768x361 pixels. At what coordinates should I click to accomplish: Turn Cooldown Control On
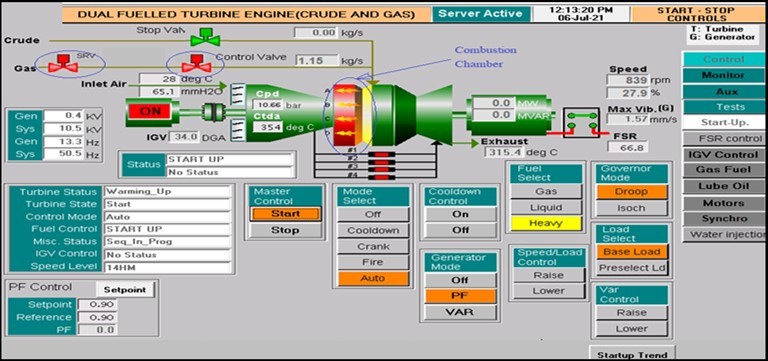click(x=460, y=214)
